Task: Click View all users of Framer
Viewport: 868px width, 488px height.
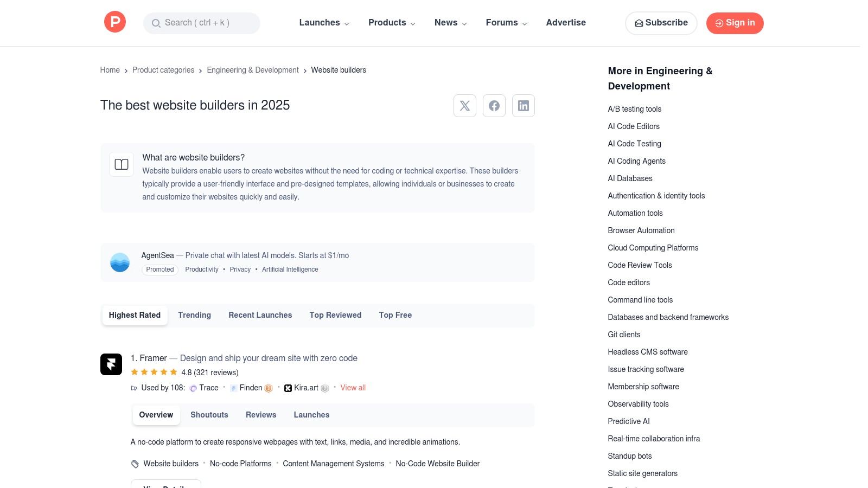Action: click(x=353, y=388)
